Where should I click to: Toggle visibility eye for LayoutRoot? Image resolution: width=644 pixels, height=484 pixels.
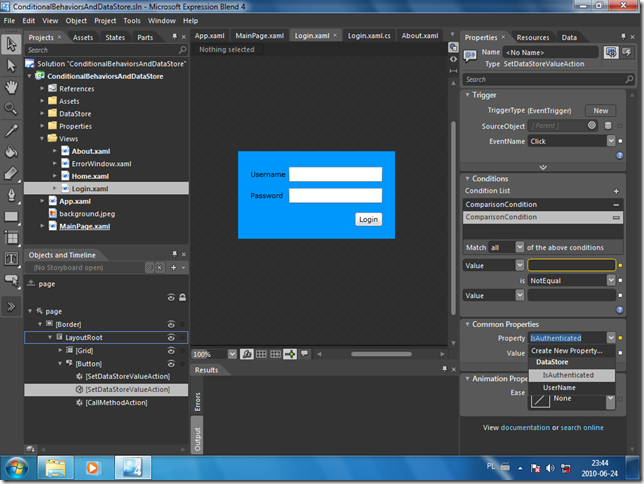point(171,338)
